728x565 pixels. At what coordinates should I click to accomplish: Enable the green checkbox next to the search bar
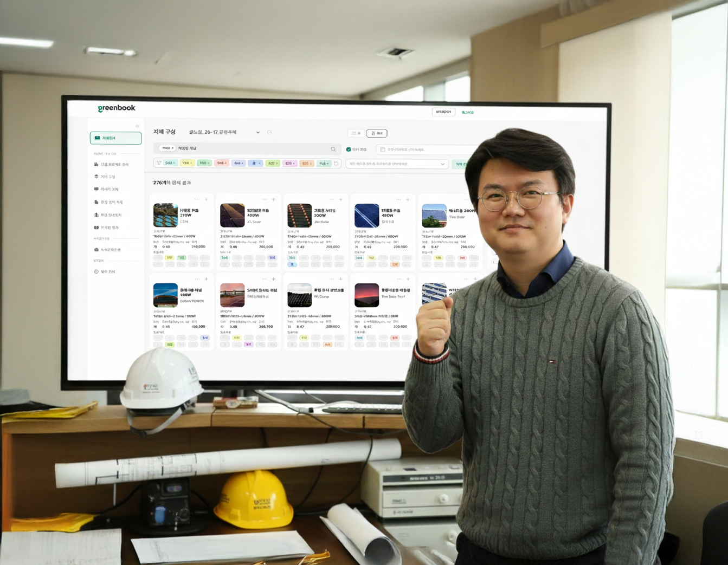pyautogui.click(x=348, y=150)
